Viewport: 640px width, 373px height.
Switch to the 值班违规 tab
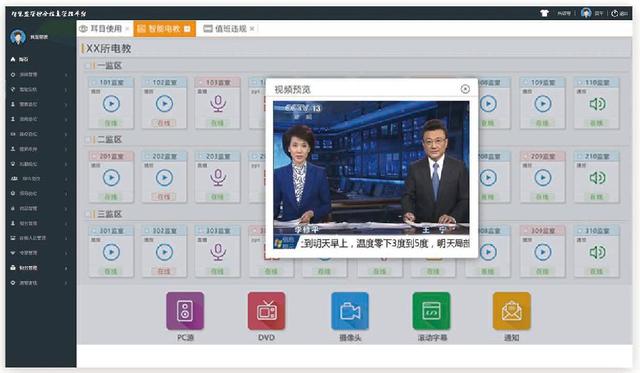[x=229, y=29]
